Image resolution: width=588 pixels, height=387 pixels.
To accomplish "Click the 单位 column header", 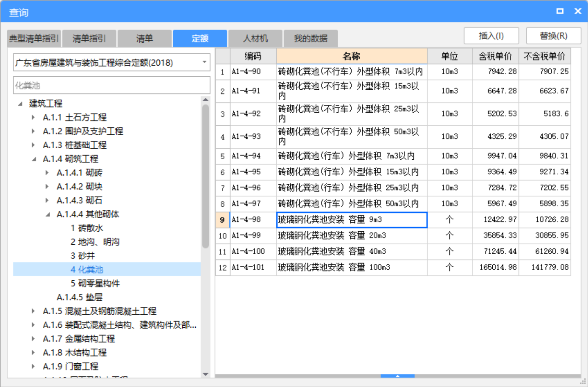I will point(450,56).
